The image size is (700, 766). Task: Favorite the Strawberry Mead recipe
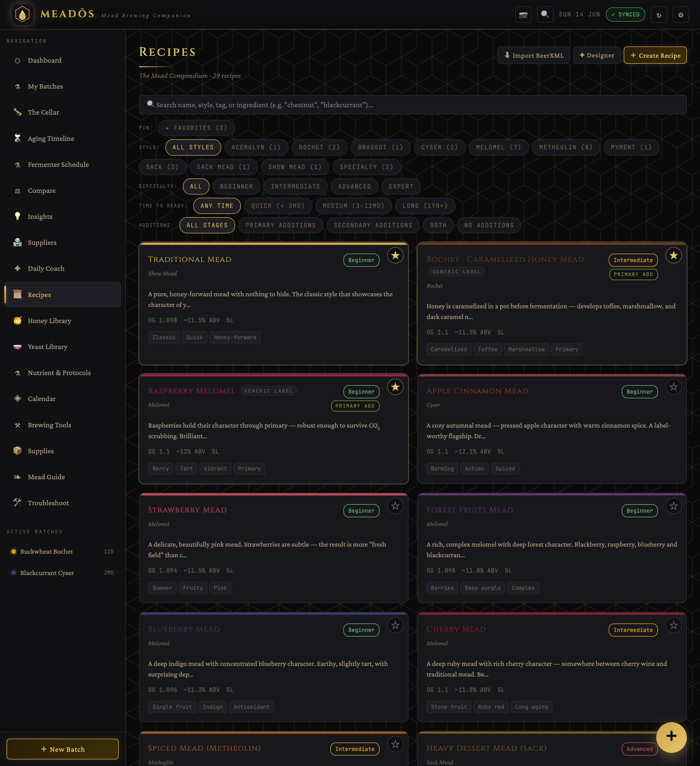[x=395, y=506]
